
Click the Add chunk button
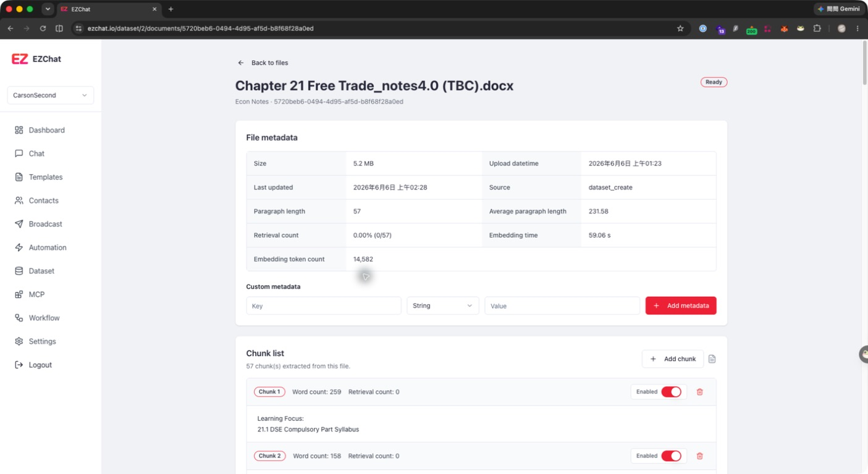[x=673, y=359]
